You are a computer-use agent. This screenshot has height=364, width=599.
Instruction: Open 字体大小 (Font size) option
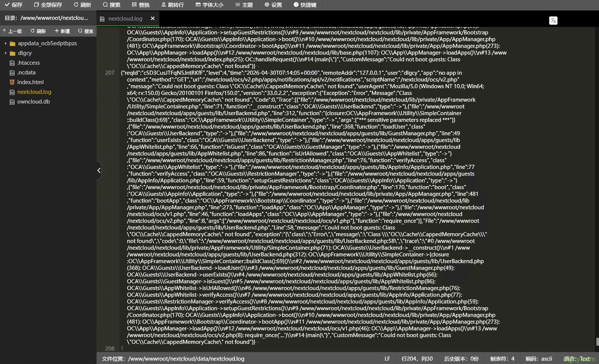point(210,5)
